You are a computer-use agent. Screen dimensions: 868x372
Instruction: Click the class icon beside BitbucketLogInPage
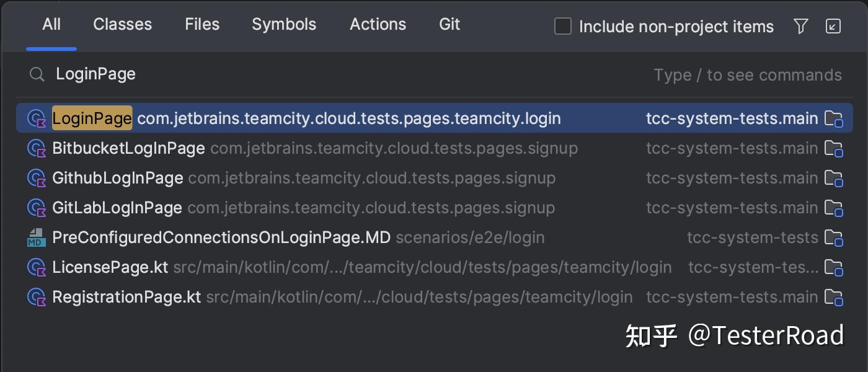coord(36,148)
